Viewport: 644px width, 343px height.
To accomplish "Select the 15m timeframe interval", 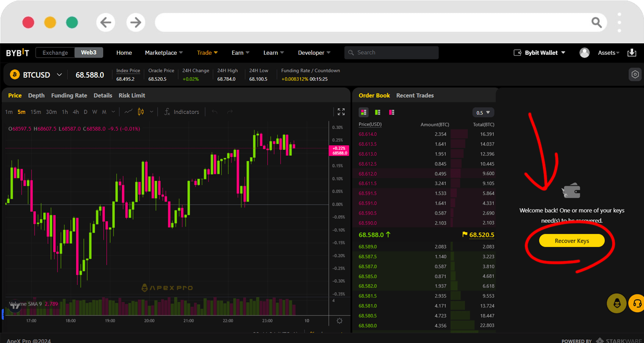I will (x=35, y=112).
